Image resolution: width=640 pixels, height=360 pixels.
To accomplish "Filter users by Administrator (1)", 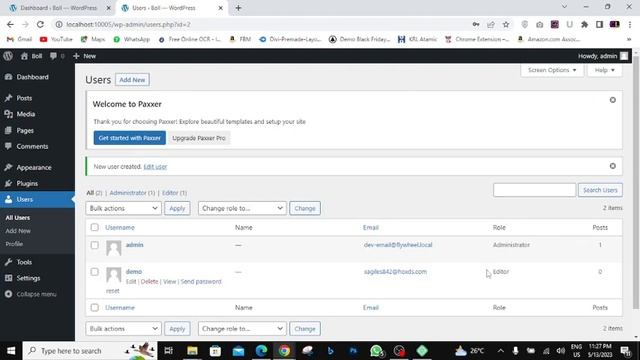I will (132, 193).
